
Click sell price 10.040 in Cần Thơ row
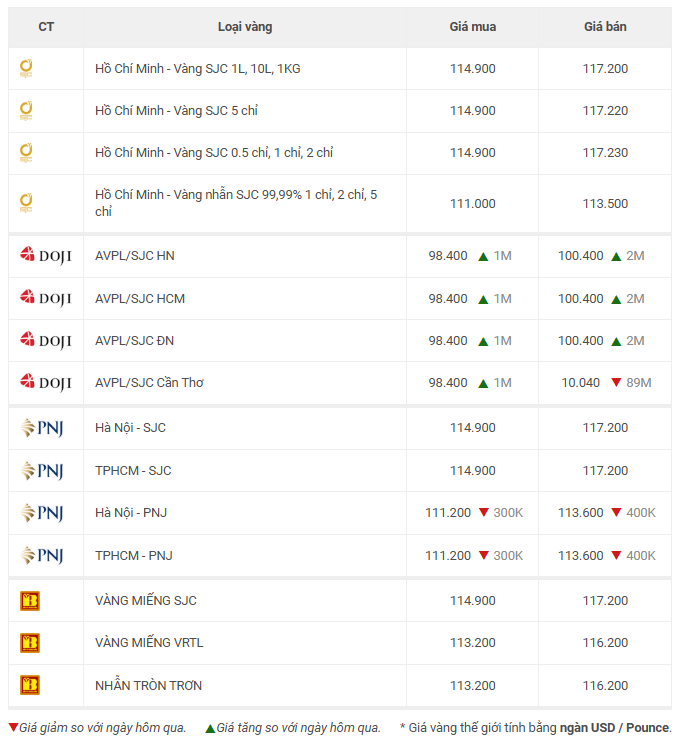coord(581,383)
